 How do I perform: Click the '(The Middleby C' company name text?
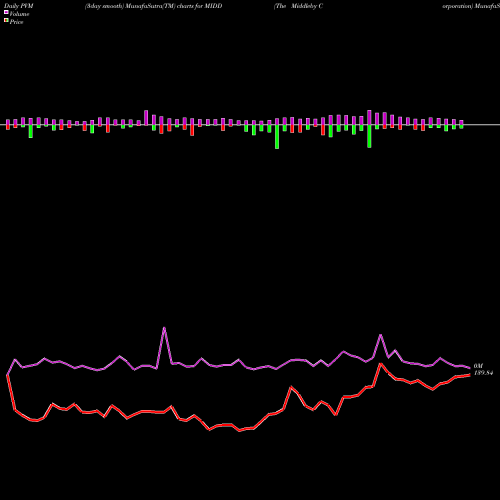(298, 6)
